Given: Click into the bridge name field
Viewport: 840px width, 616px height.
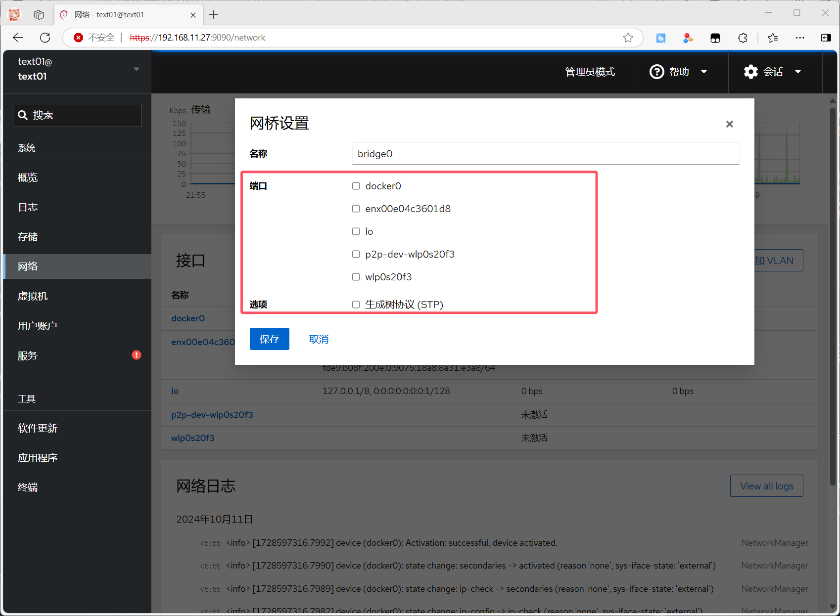Looking at the screenshot, I should click(545, 154).
